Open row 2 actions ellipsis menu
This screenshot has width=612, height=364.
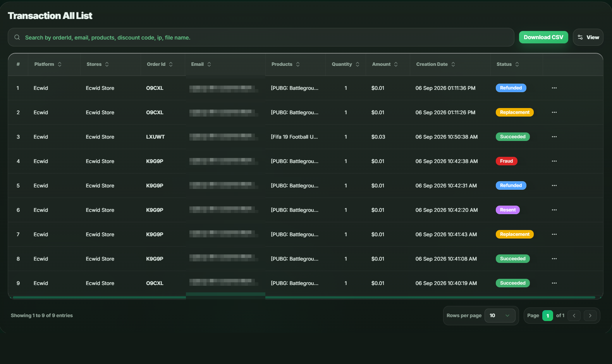pos(554,112)
